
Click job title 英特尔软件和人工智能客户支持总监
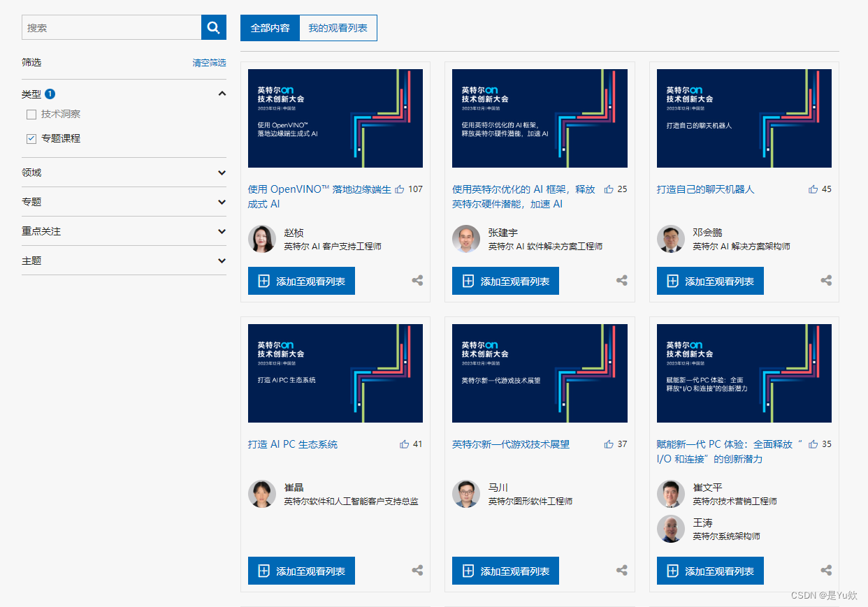tap(351, 502)
